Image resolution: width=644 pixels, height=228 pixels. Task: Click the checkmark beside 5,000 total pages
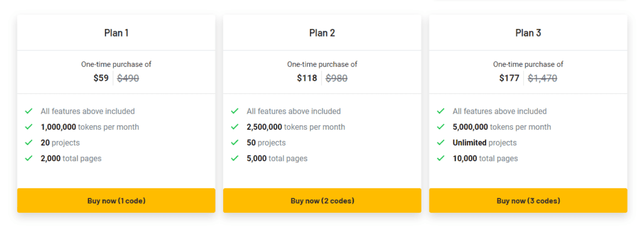pos(235,158)
